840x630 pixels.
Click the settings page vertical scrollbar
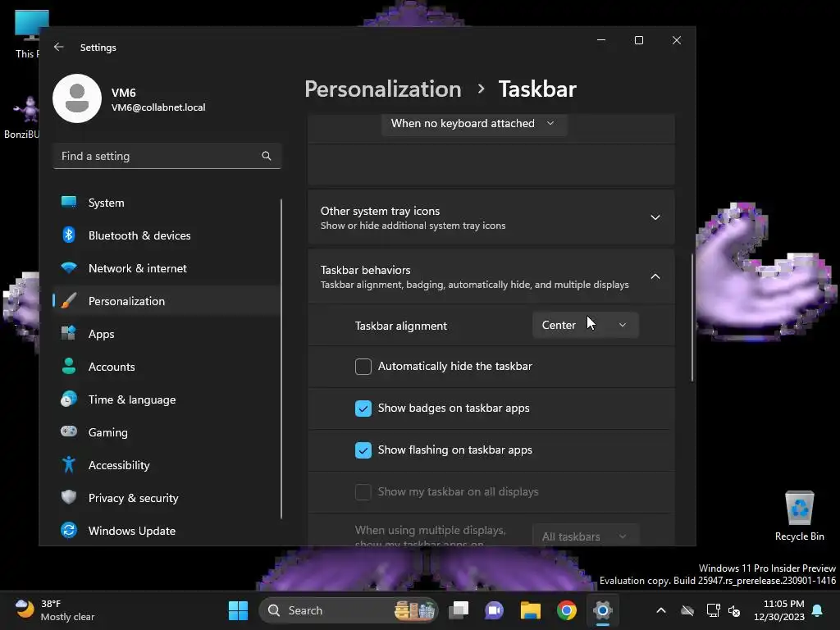point(692,317)
